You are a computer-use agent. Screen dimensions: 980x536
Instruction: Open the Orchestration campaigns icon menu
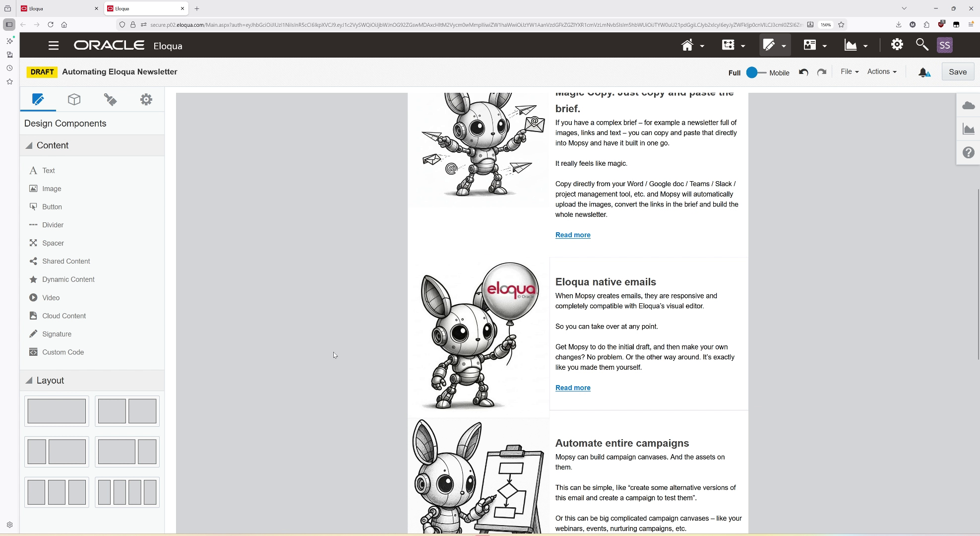click(x=733, y=46)
